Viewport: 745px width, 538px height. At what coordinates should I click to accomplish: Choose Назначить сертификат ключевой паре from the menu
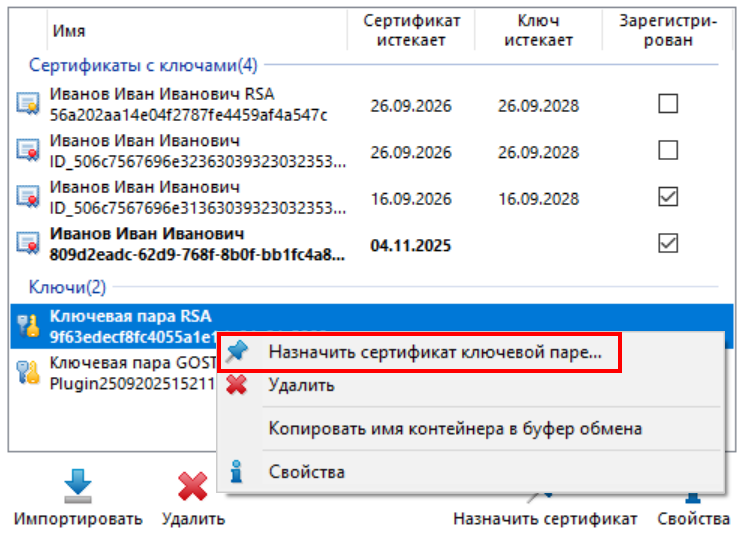click(435, 353)
